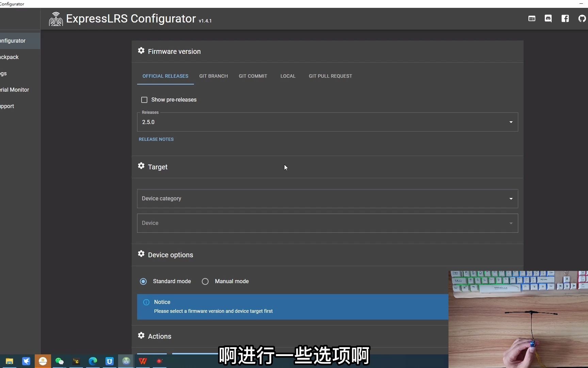Open the GIT PULL REQUEST tab
588x368 pixels.
click(330, 76)
